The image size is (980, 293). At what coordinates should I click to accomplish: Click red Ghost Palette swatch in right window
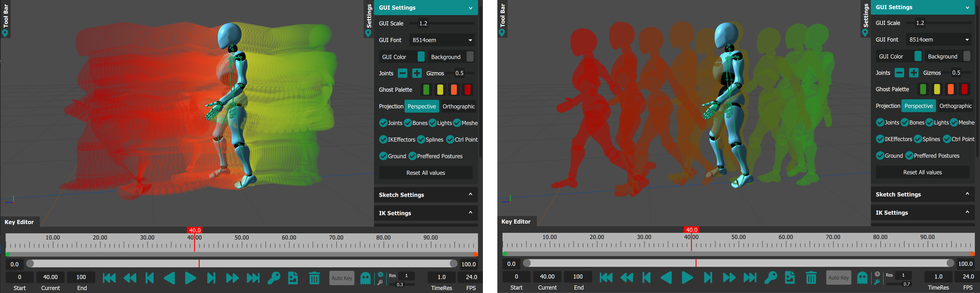tap(964, 89)
